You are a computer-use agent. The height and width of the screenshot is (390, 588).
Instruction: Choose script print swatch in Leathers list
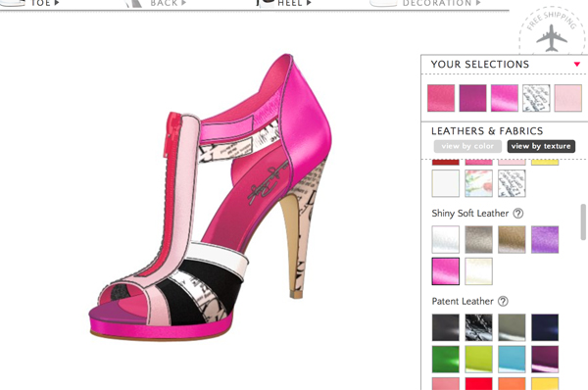pos(512,183)
